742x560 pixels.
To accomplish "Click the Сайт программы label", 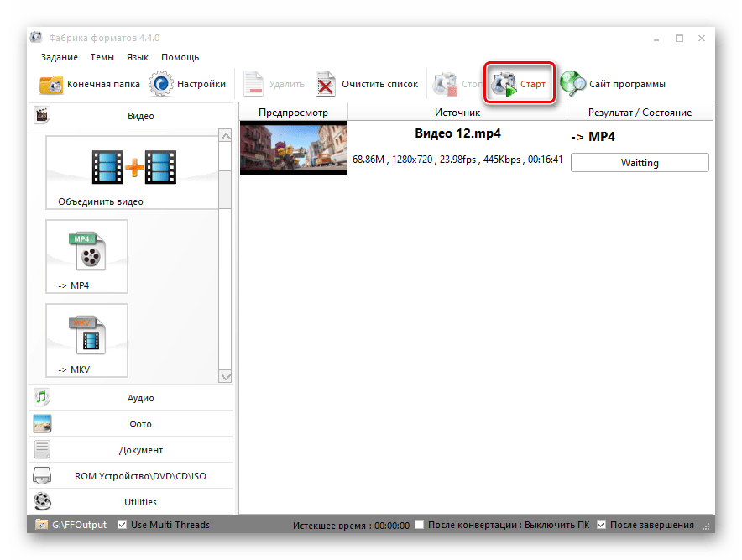I will pyautogui.click(x=627, y=84).
